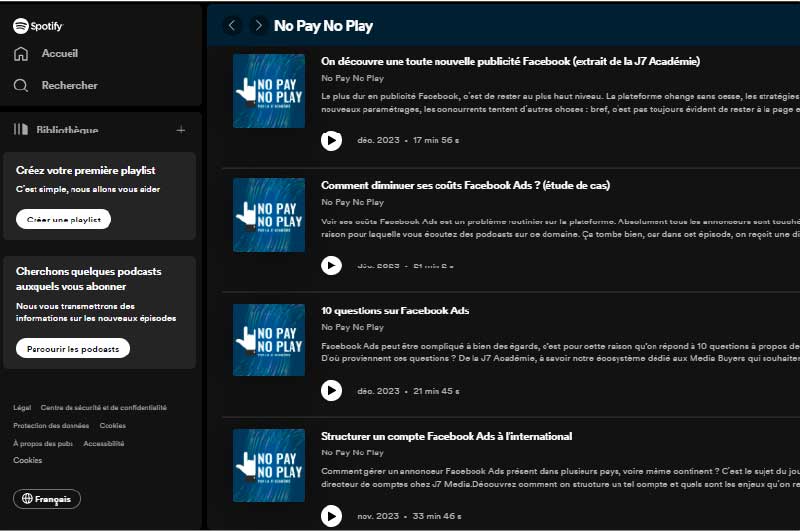
Task: Open thumbnail of nouvelle publicité Facebook episode
Action: point(269,91)
